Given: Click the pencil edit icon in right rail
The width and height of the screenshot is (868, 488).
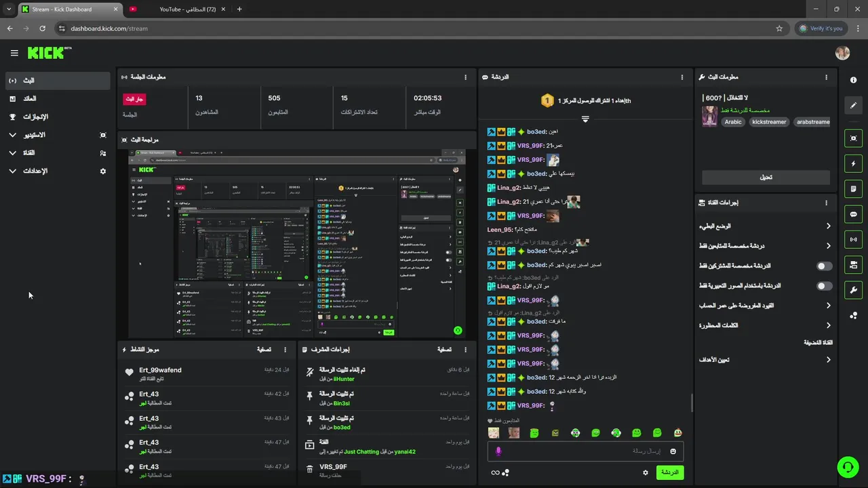Looking at the screenshot, I should click(x=853, y=105).
